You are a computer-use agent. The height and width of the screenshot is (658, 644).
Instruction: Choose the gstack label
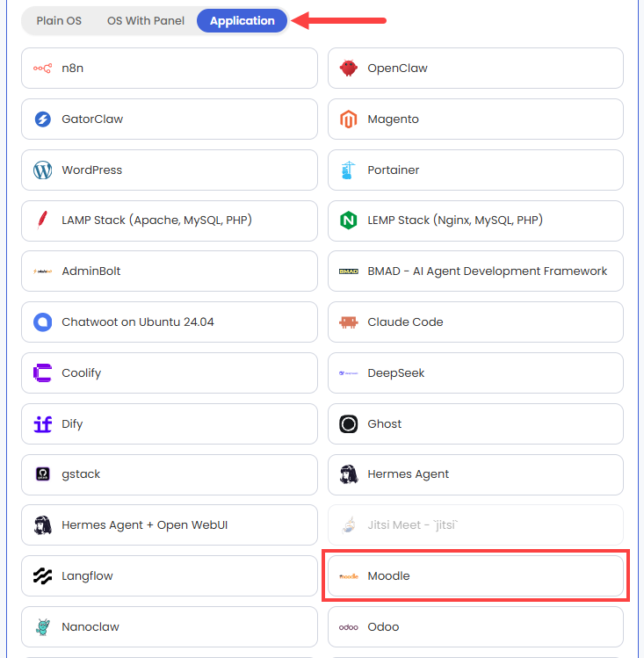click(x=81, y=474)
